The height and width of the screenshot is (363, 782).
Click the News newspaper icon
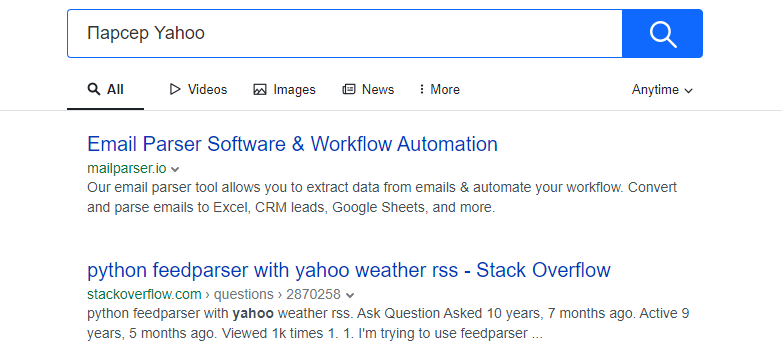pyautogui.click(x=349, y=89)
